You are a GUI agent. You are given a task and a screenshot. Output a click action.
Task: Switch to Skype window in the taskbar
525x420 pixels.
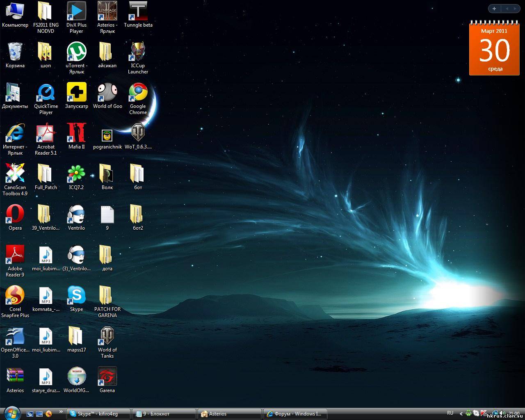[98, 414]
